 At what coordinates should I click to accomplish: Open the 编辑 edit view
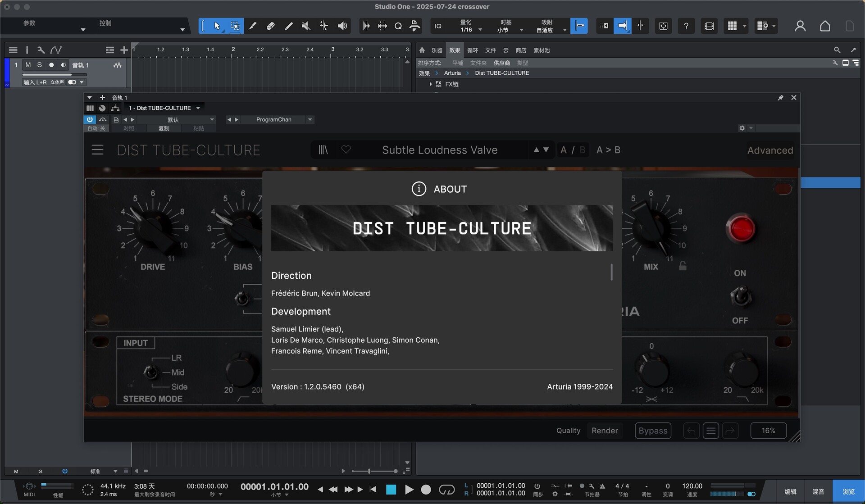(790, 492)
